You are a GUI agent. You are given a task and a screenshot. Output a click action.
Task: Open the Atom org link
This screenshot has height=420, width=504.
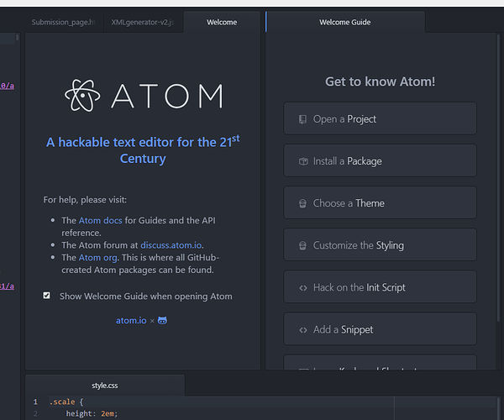pyautogui.click(x=97, y=258)
